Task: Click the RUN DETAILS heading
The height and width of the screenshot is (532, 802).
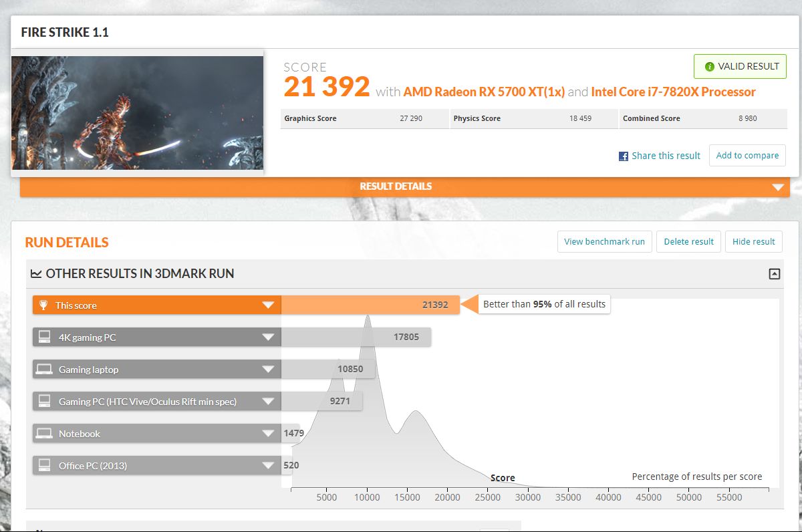Action: tap(67, 243)
